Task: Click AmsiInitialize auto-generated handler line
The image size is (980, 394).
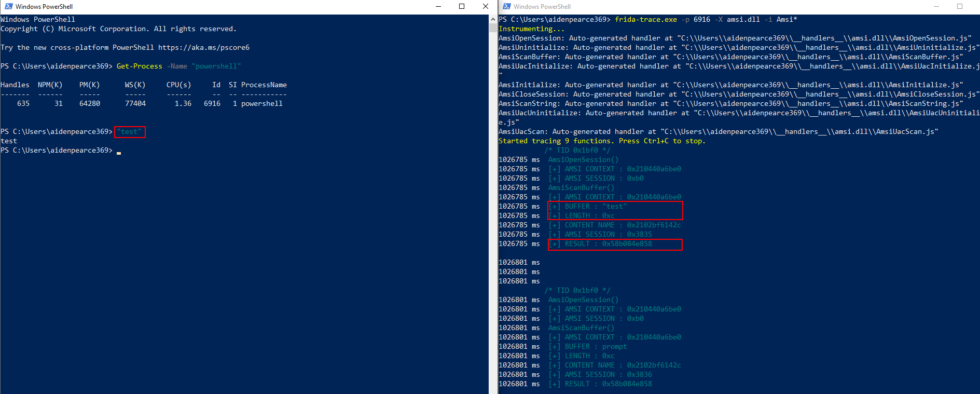Action: pos(731,85)
